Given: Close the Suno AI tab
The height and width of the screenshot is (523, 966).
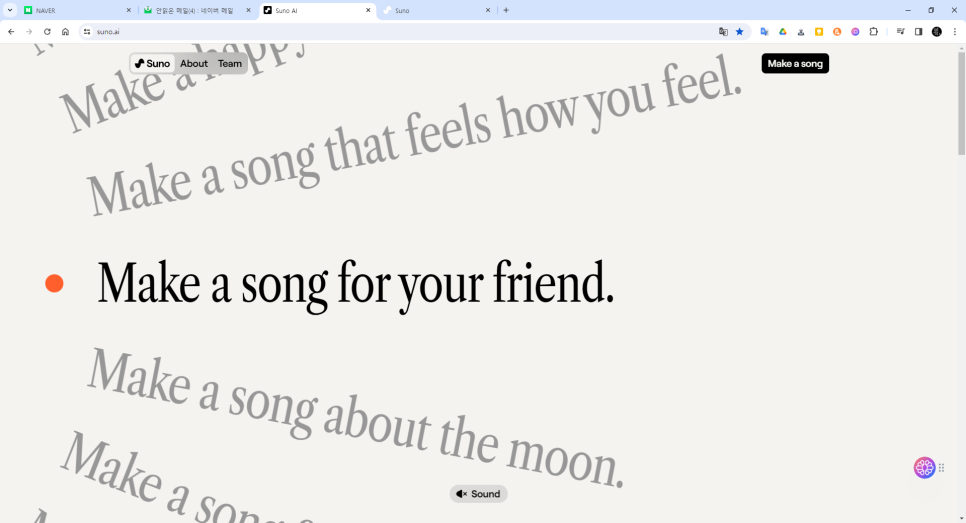Looking at the screenshot, I should pos(368,10).
